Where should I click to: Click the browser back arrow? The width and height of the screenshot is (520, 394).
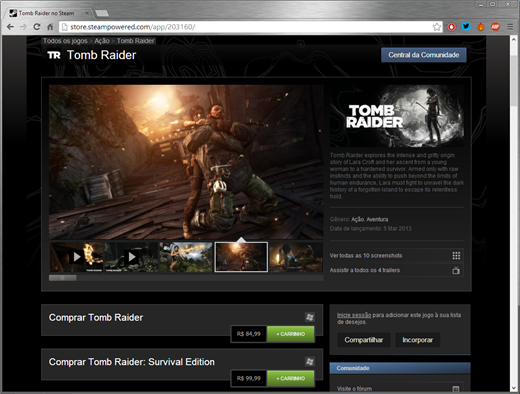coord(10,27)
